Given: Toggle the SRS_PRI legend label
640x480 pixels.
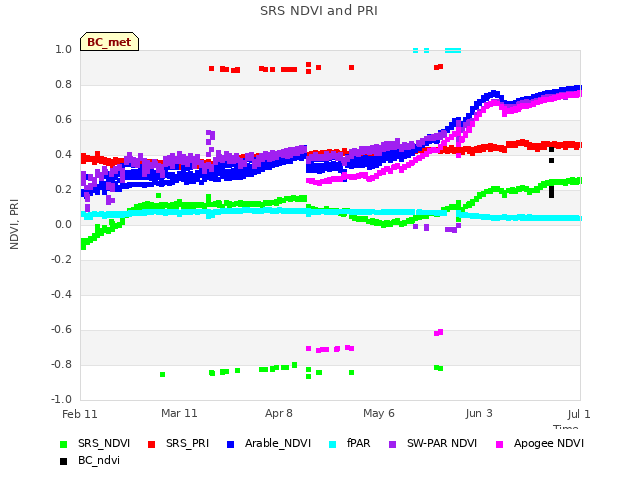Looking at the screenshot, I should point(187,444).
